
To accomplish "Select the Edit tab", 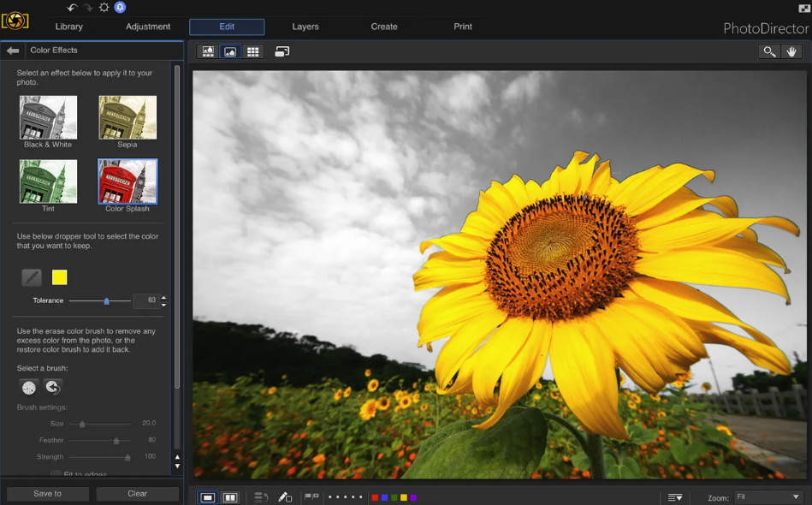I will point(227,27).
